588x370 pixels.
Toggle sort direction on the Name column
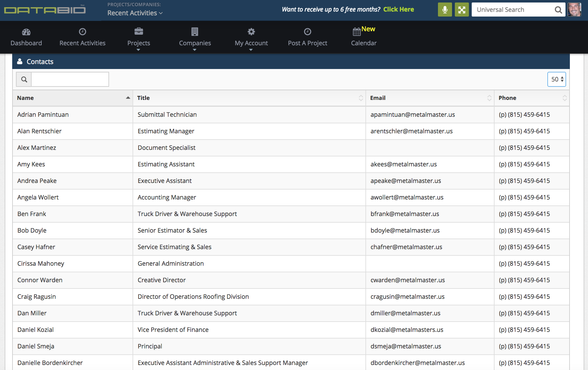[x=128, y=98]
